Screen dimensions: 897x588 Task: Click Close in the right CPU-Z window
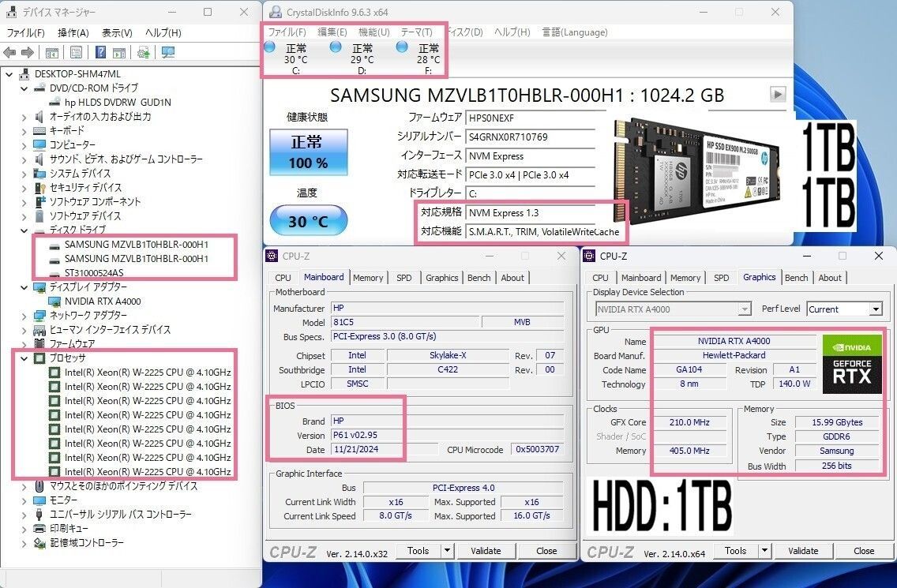864,551
